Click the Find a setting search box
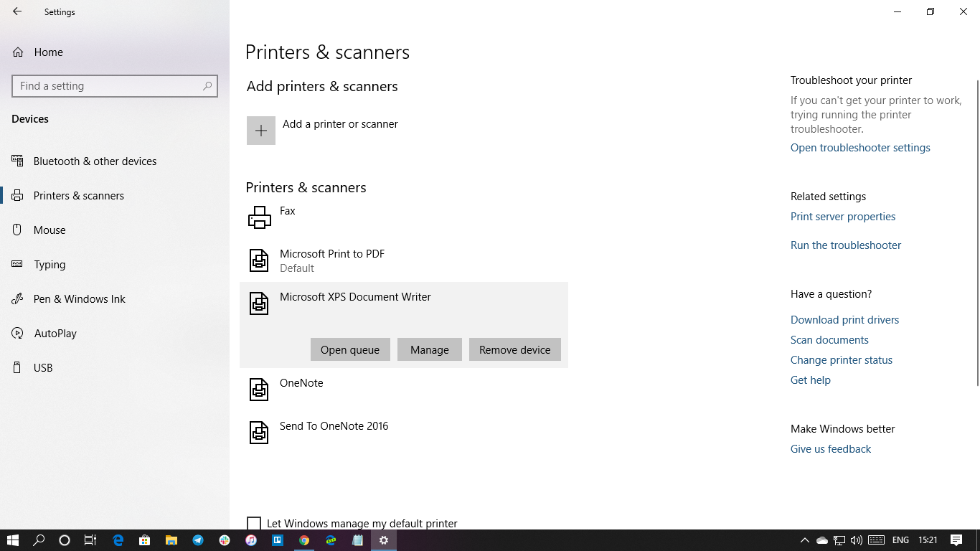The width and height of the screenshot is (980, 551). pos(115,85)
